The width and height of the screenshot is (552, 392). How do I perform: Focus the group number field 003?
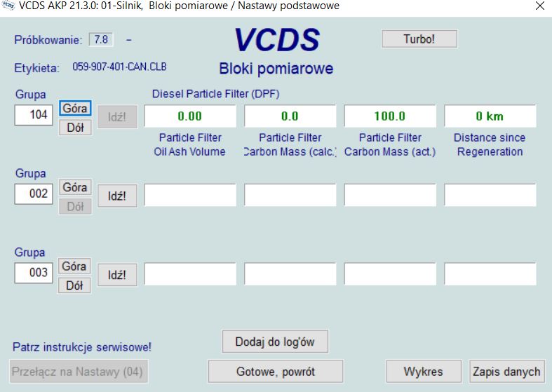(34, 272)
